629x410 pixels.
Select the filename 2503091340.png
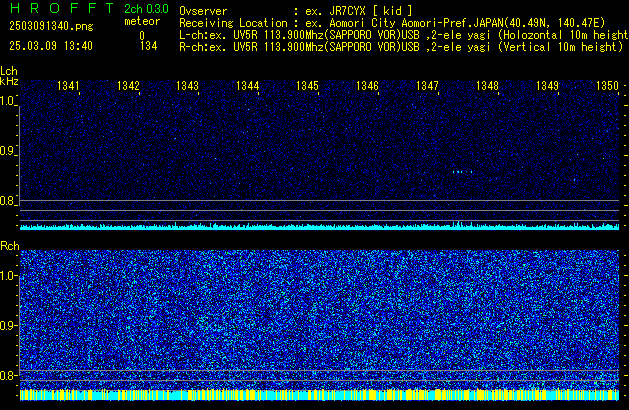coord(51,26)
